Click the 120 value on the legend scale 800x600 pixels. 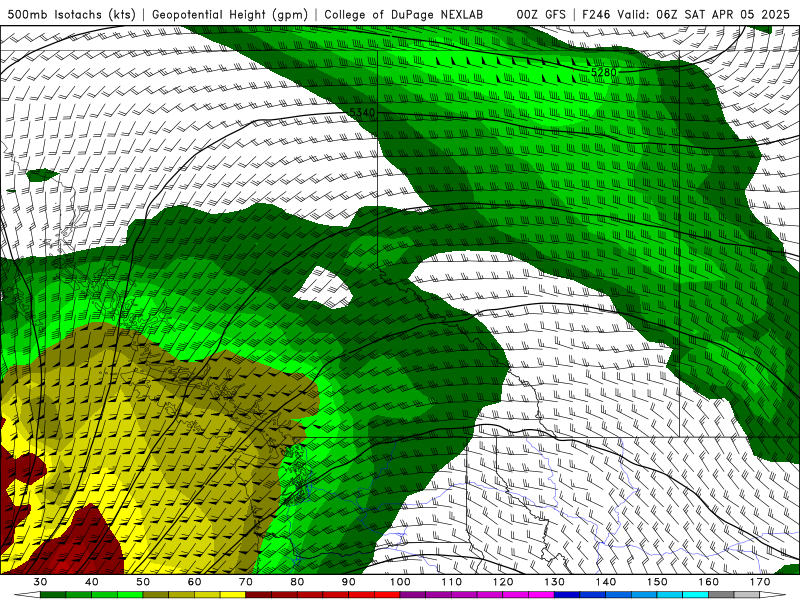503,582
